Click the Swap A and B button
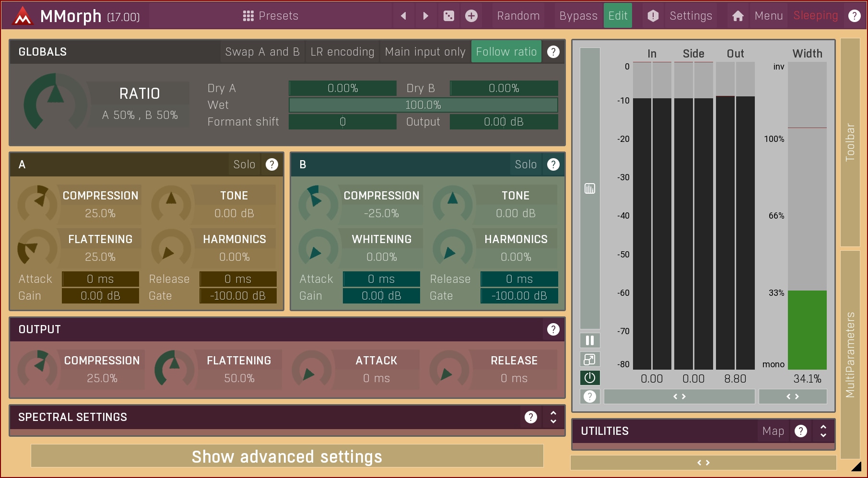Viewport: 868px width, 478px height. (x=262, y=52)
